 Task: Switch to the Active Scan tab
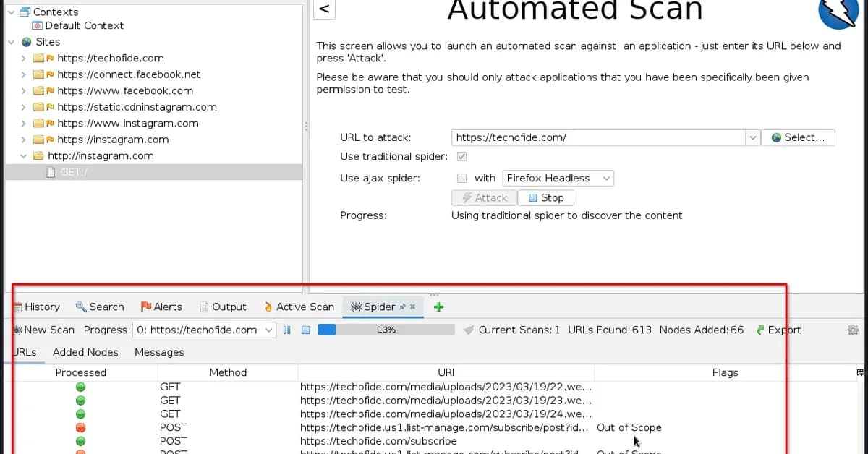[299, 307]
